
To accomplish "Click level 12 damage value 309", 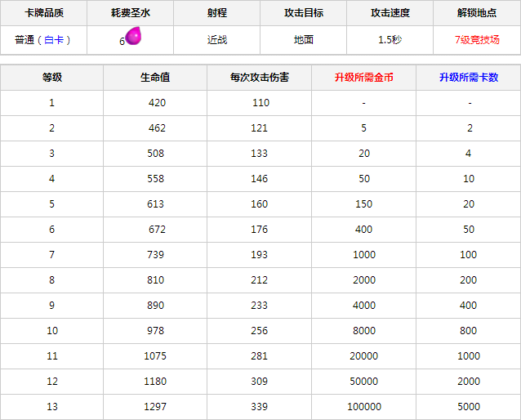I will click(x=259, y=382).
